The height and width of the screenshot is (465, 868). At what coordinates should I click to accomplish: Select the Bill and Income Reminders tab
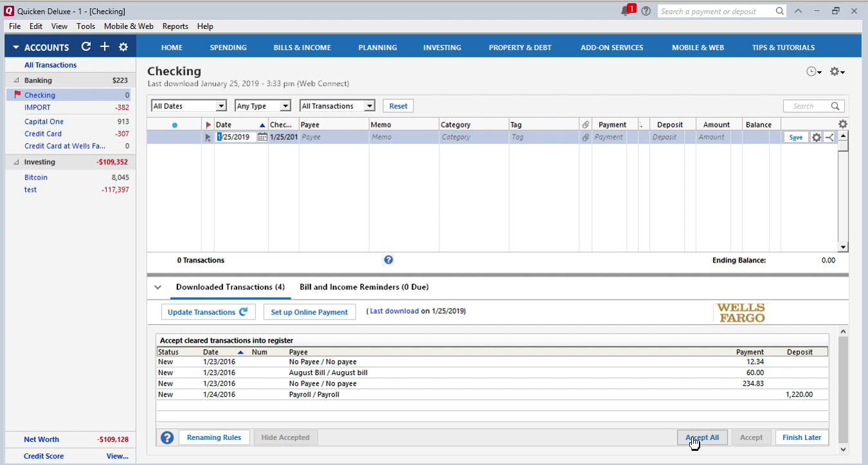click(364, 287)
